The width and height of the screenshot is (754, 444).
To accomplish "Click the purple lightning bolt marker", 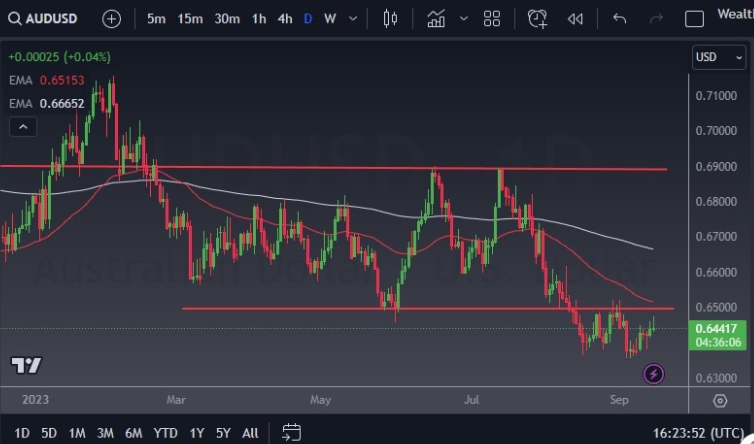I will pos(654,374).
